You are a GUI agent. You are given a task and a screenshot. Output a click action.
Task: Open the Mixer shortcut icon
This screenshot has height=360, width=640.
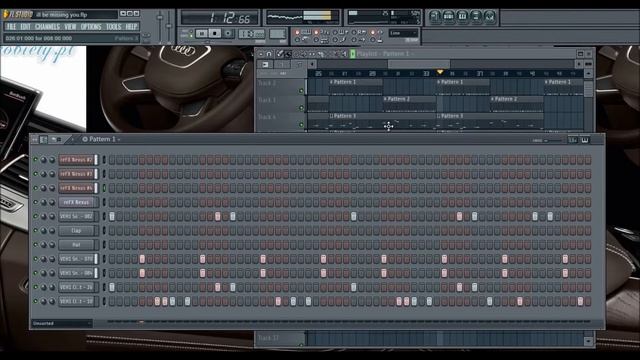pos(489,17)
